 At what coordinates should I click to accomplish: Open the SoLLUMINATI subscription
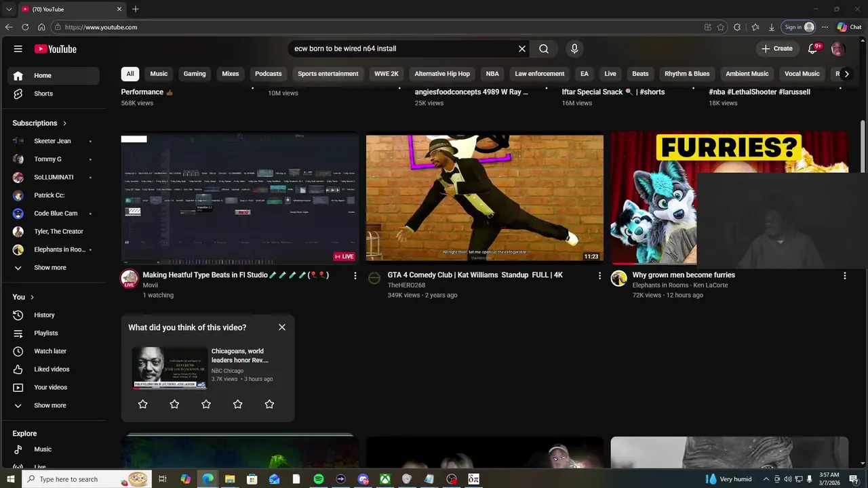(54, 178)
